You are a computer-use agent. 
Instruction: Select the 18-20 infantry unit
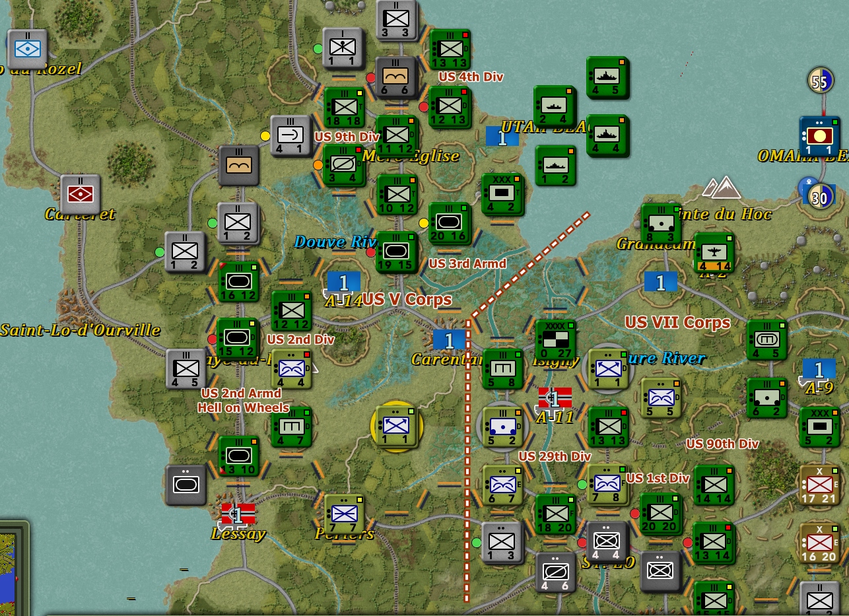(x=555, y=514)
